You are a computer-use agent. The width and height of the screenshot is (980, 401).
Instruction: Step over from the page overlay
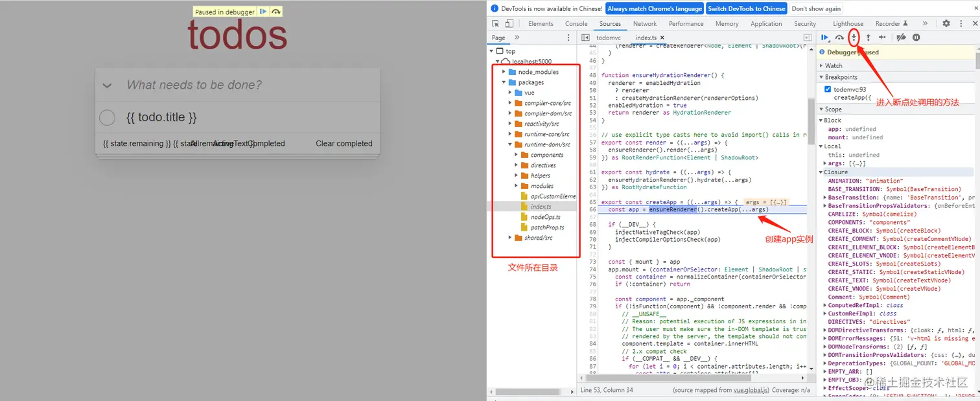(x=276, y=12)
